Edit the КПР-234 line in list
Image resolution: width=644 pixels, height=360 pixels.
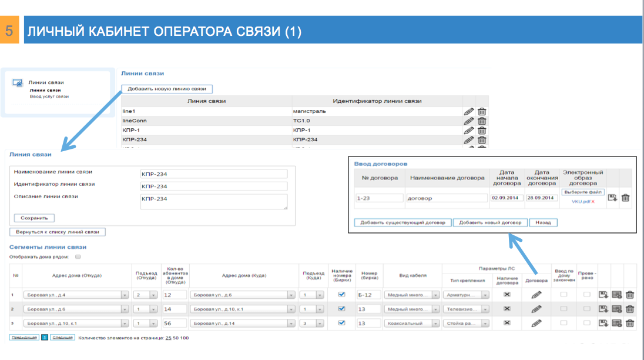point(468,139)
